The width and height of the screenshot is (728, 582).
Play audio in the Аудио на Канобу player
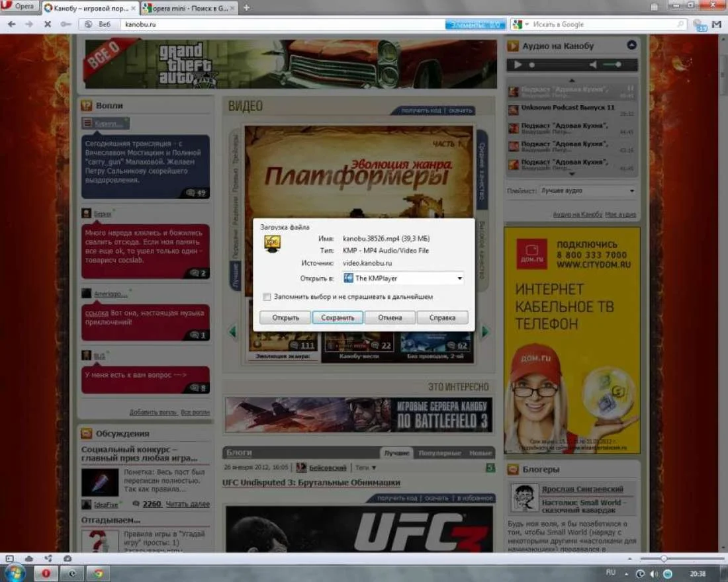[x=518, y=65]
